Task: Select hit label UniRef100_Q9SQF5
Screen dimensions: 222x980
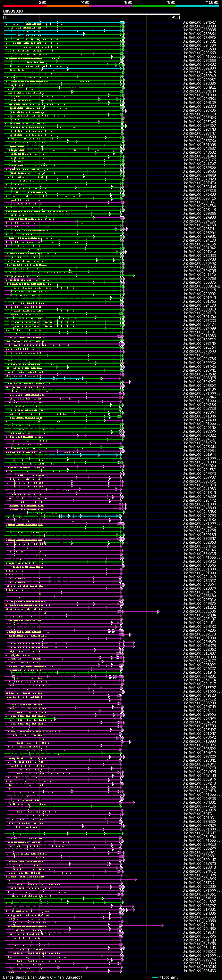Action: [x=199, y=378]
